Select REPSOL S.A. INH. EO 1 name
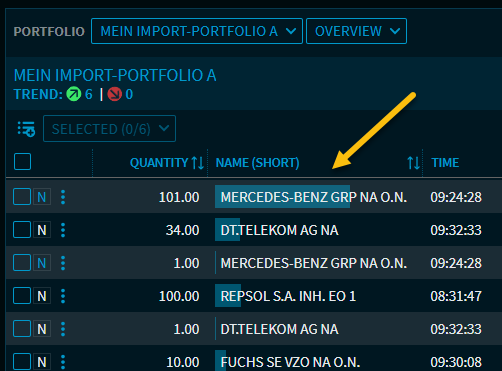 288,296
